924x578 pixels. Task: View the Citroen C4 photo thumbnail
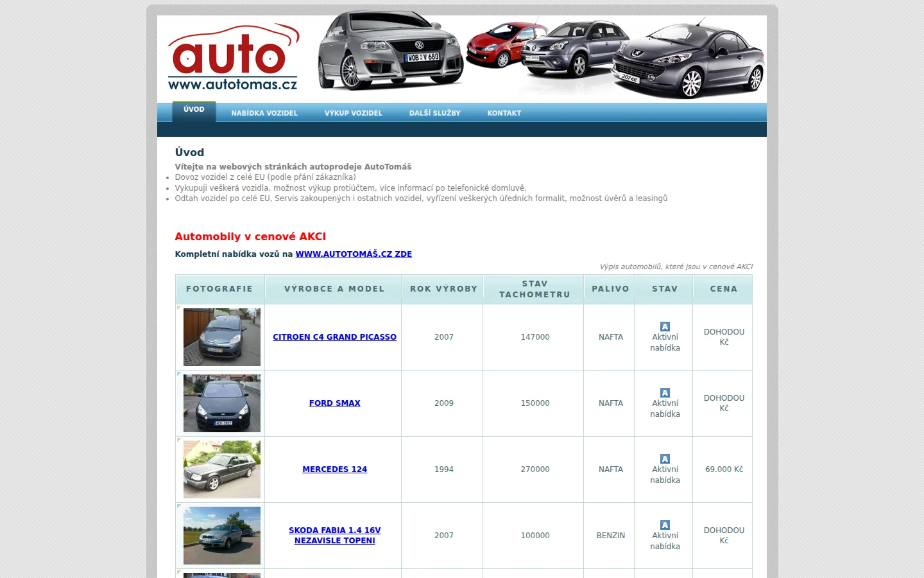tap(222, 337)
